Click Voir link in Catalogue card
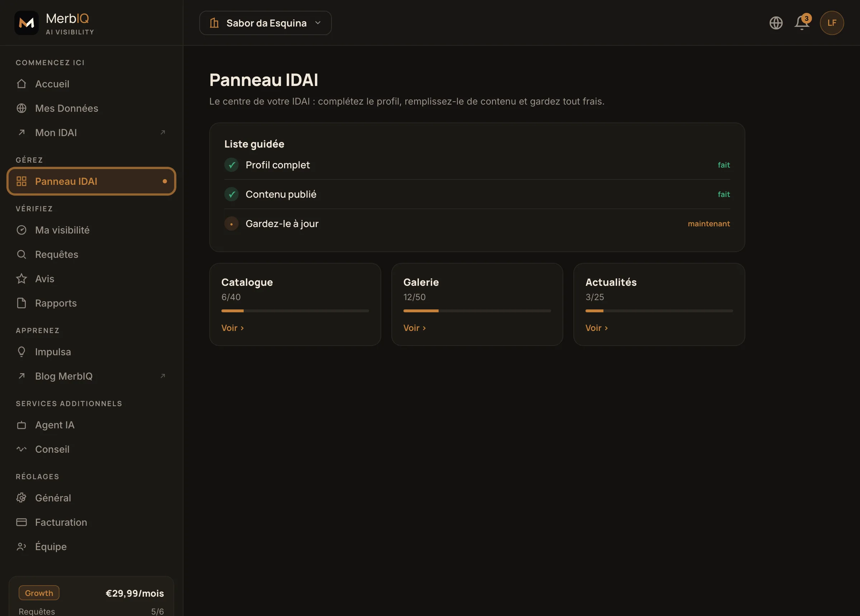Screen dimensions: 860x616 point(233,328)
